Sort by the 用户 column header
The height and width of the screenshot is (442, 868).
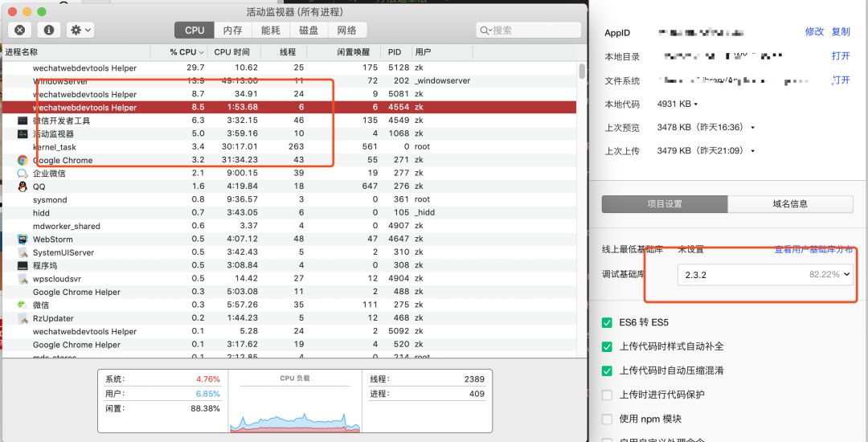coord(443,52)
